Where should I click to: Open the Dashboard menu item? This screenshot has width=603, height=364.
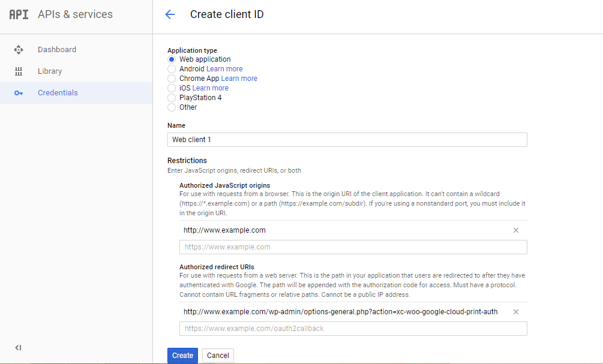76,50
